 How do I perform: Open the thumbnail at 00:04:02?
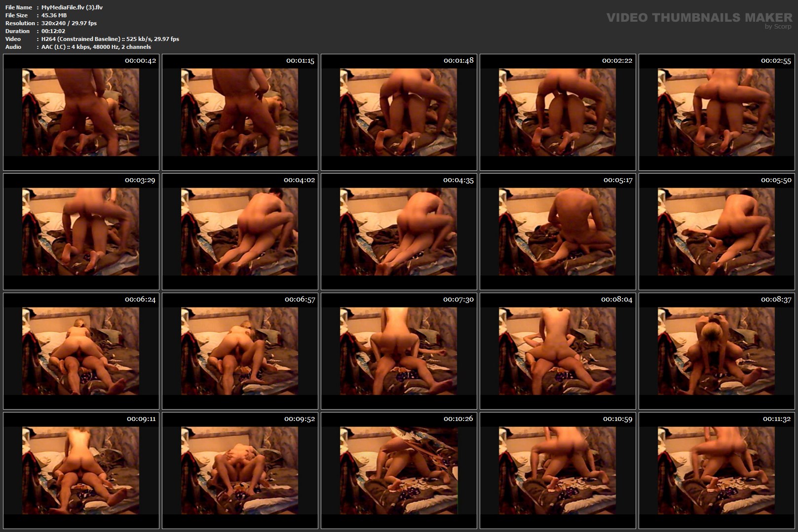(x=240, y=231)
